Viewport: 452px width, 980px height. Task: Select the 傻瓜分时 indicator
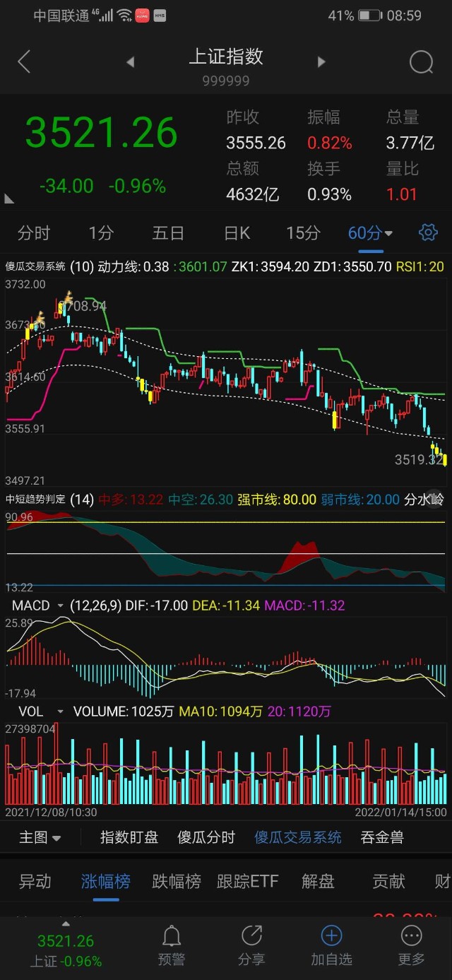(206, 837)
